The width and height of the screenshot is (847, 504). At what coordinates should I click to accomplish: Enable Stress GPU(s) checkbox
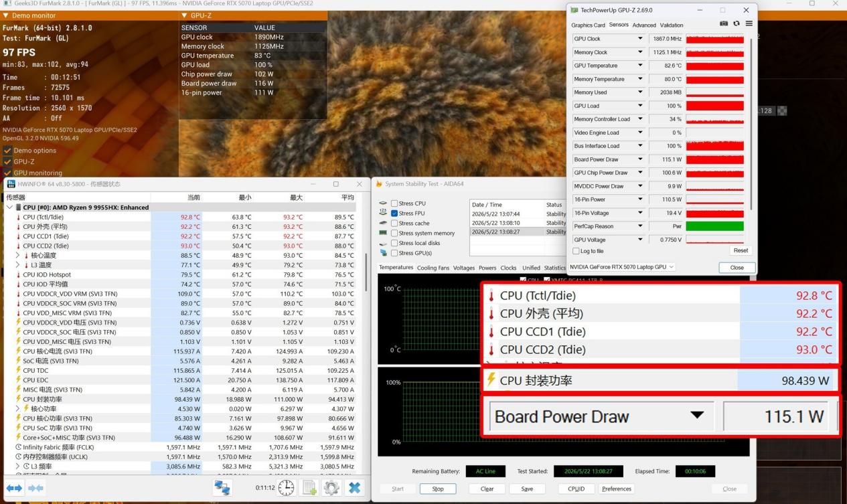[x=394, y=253]
